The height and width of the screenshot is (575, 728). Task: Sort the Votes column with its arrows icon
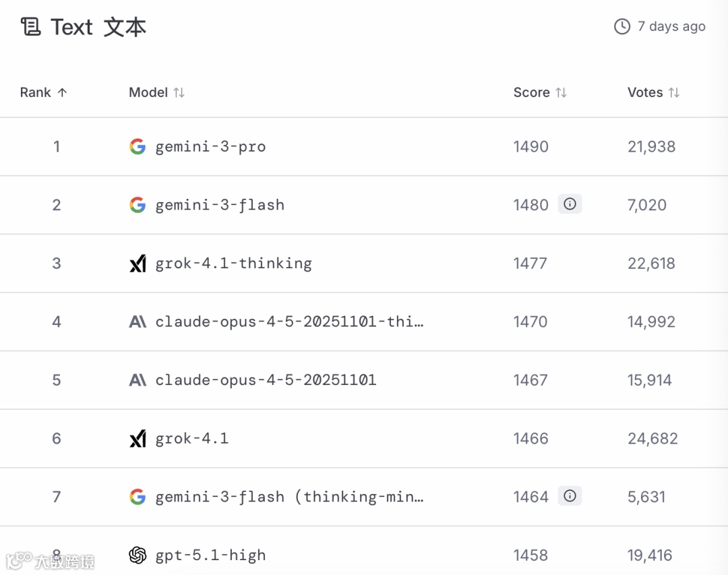[x=674, y=92]
